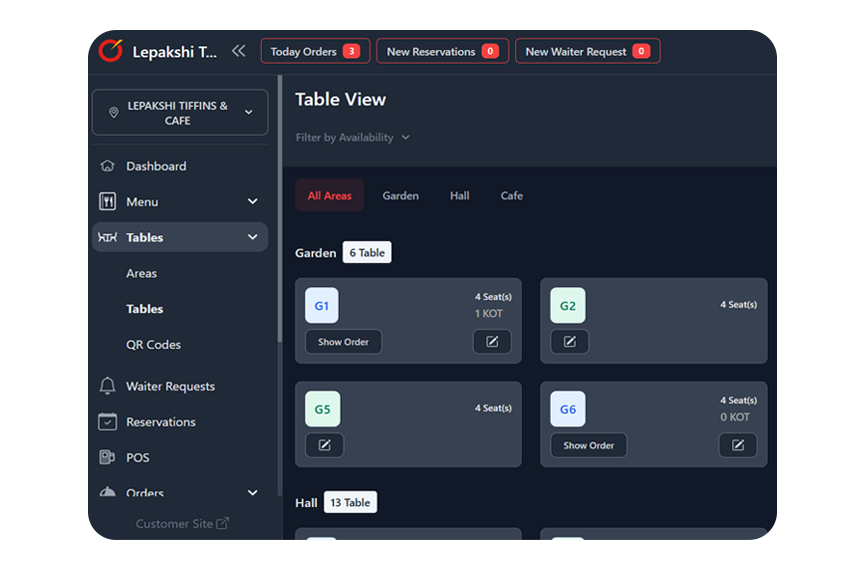
Task: Click the edit icon on table G5
Action: pos(324,445)
